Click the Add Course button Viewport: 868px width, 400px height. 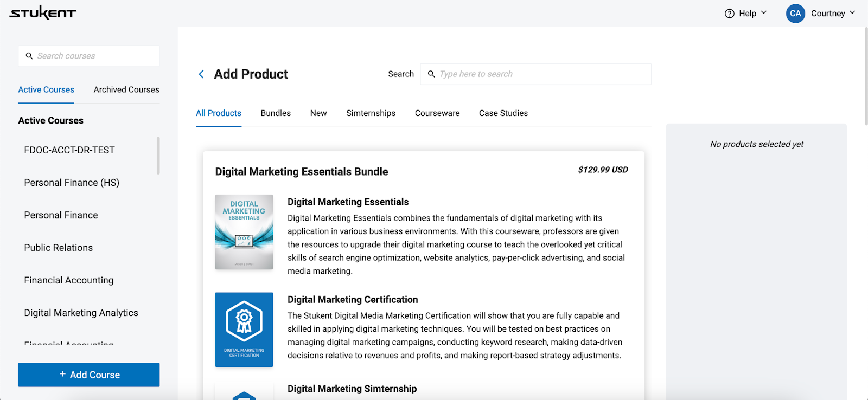89,375
